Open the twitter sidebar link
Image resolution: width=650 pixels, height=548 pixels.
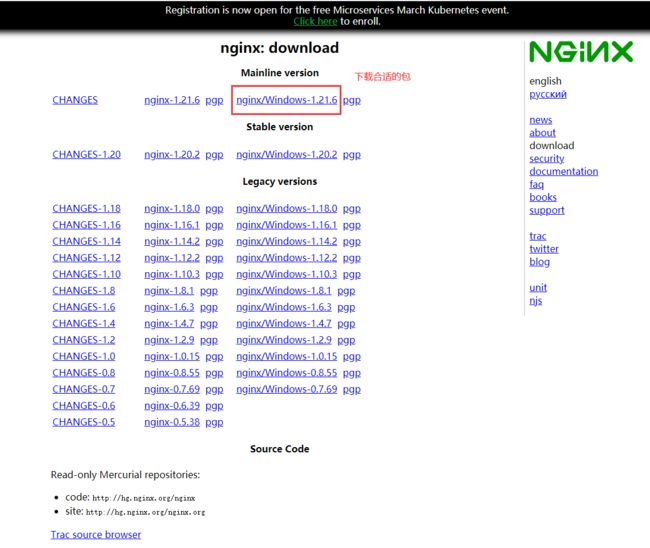(544, 249)
